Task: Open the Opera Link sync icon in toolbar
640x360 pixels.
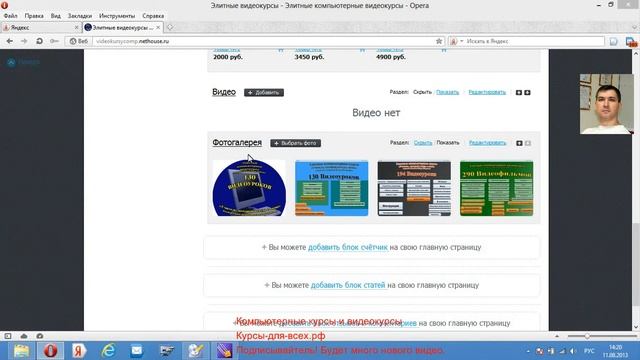Action: 613,42
